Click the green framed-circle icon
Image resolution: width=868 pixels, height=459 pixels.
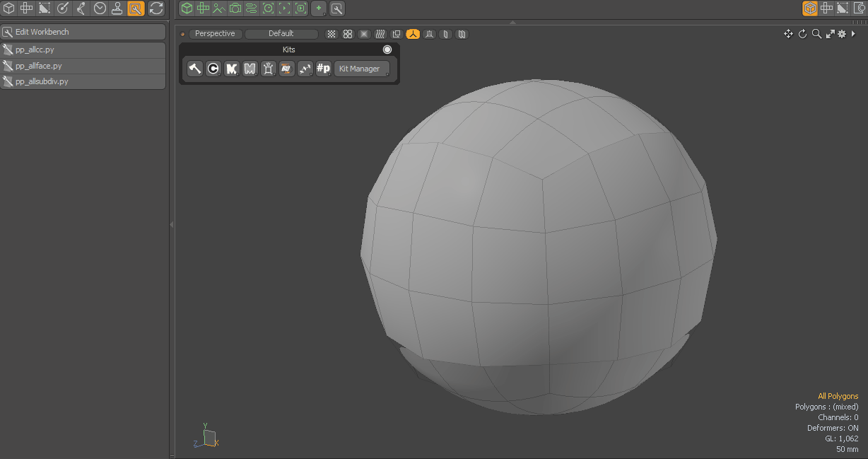pos(268,8)
